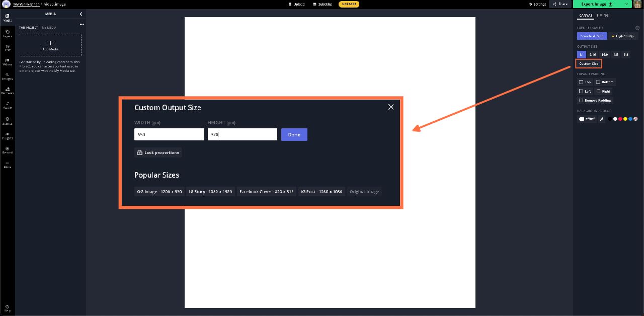644x316 pixels.
Task: Open Help at bottom of sidebar
Action: (7, 308)
